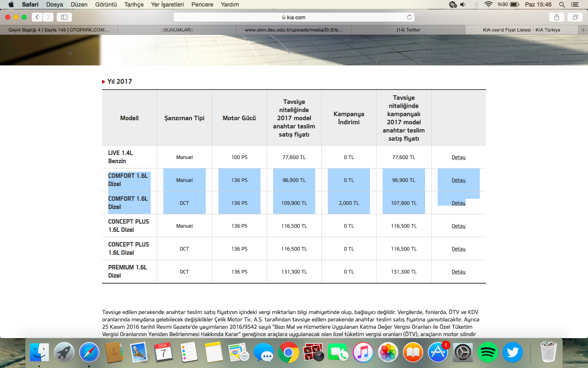Image resolution: width=588 pixels, height=368 pixels.
Task: Open Detay link for COMFORT 1.6L 109,900 TL row
Action: click(459, 203)
